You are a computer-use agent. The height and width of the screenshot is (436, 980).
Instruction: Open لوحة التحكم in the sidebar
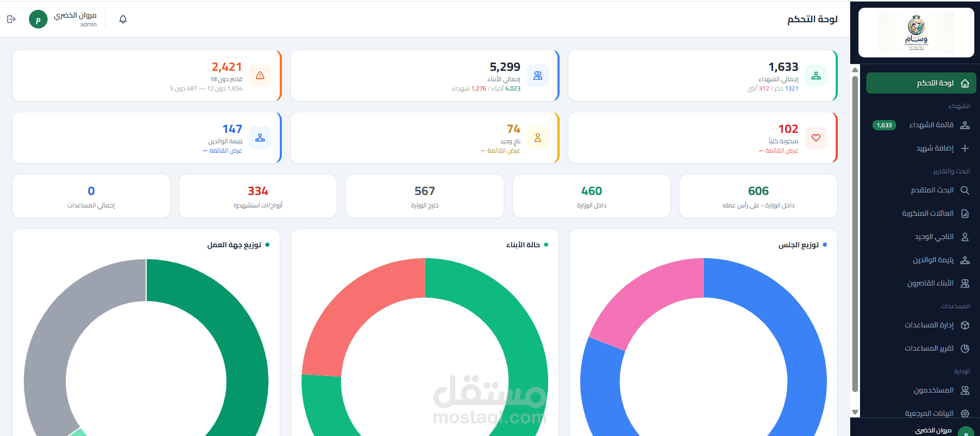pos(921,83)
